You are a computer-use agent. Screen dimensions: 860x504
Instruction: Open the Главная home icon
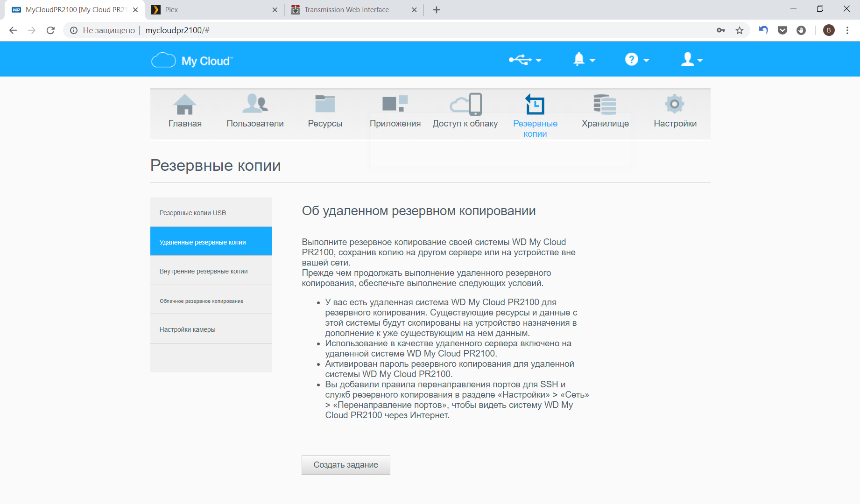185,105
